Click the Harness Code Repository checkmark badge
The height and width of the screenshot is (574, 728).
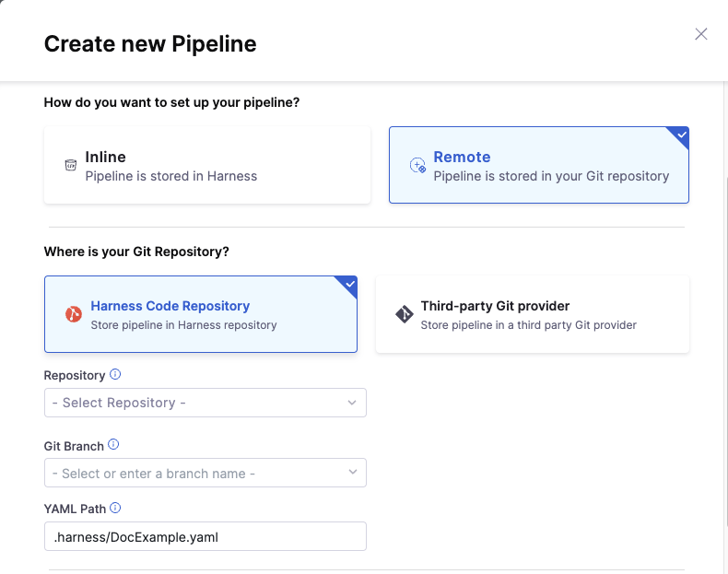coord(349,284)
